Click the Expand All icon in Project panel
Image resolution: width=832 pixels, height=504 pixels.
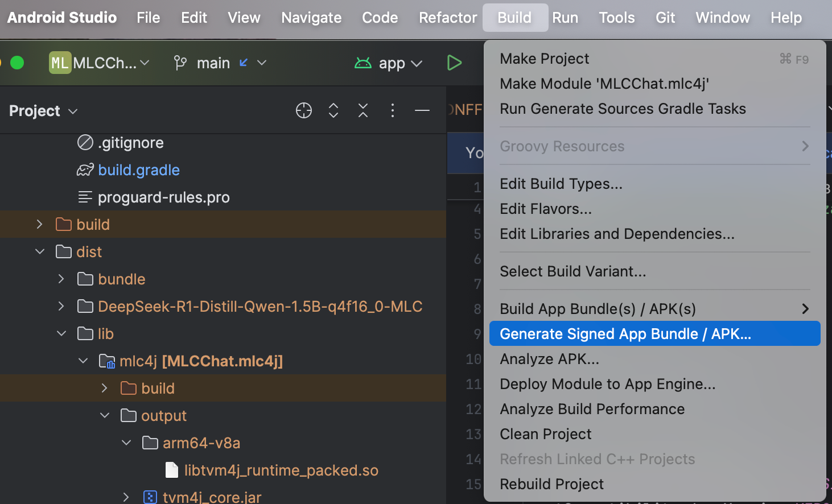pos(333,110)
